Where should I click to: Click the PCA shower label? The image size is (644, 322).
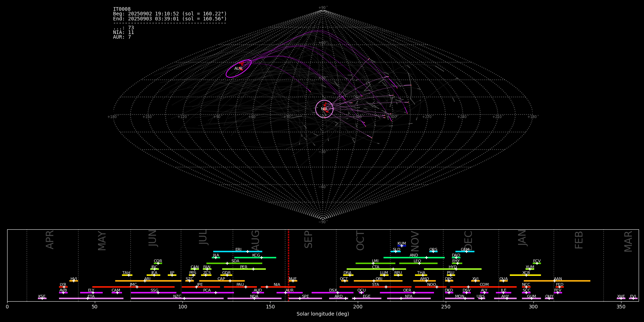coord(207,291)
